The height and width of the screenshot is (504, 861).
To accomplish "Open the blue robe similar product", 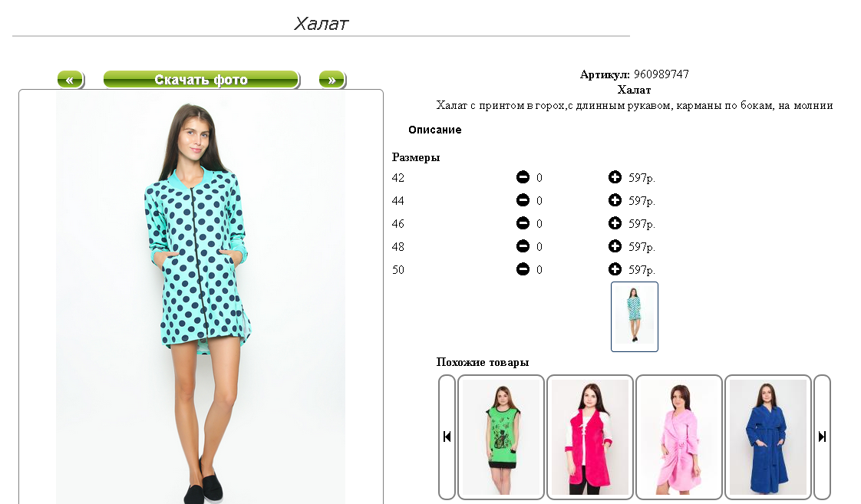I will click(767, 437).
